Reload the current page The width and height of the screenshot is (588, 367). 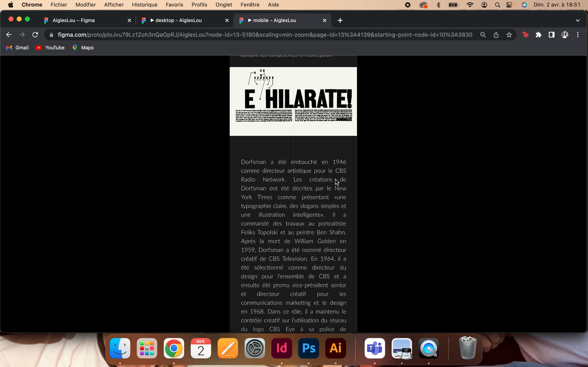pos(35,35)
